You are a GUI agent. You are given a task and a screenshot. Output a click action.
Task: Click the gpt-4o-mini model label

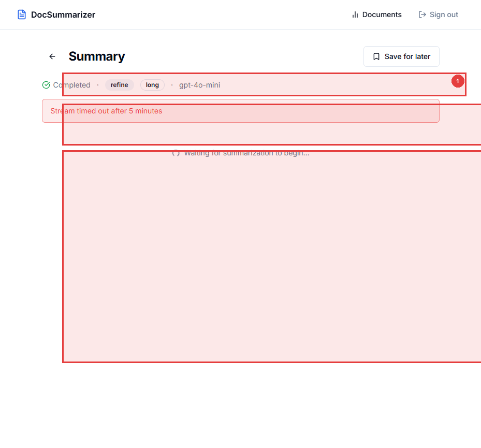tap(200, 85)
